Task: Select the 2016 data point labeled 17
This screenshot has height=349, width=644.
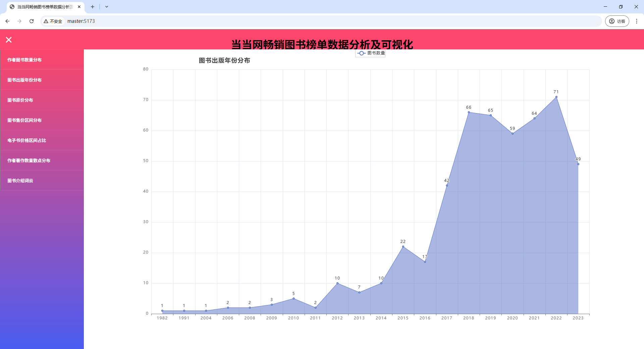Action: 425,262
